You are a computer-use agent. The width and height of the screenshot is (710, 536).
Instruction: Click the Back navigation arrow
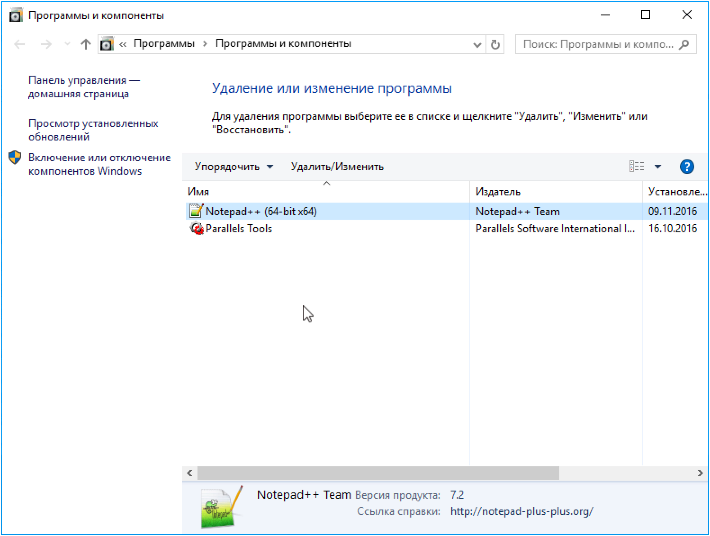click(19, 44)
